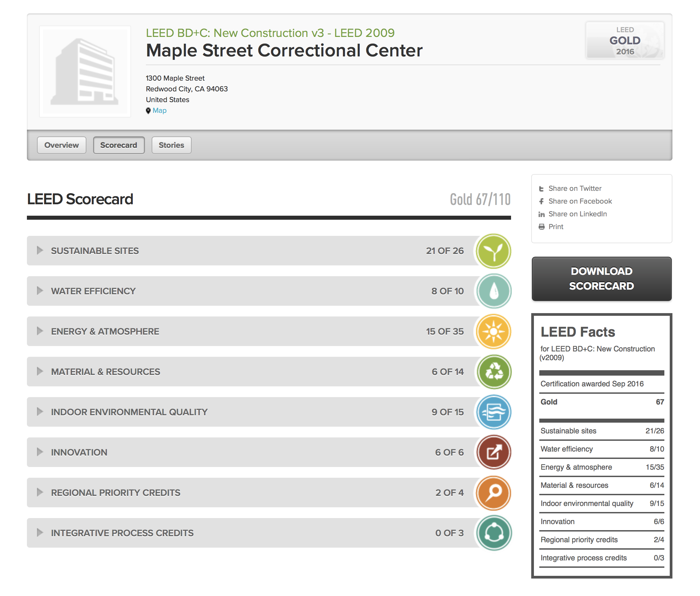Expand the Sustainable Sites triangle
The image size is (700, 596).
(40, 251)
